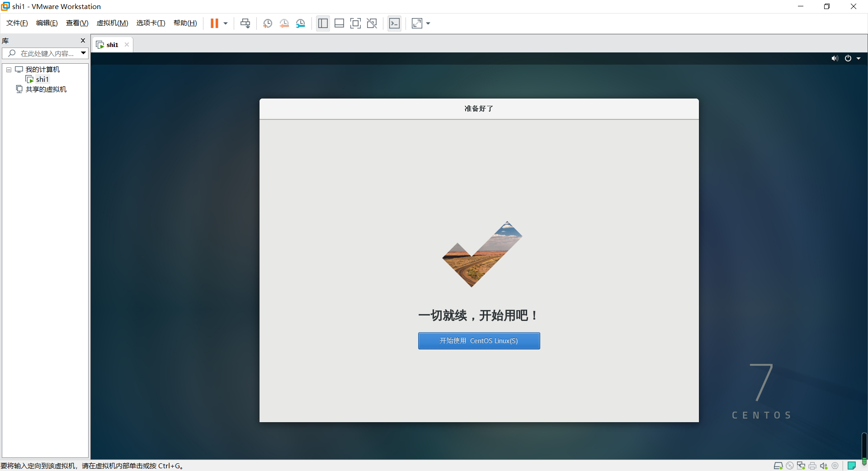Open the 文件(F) menu
The height and width of the screenshot is (471, 868).
coord(17,23)
